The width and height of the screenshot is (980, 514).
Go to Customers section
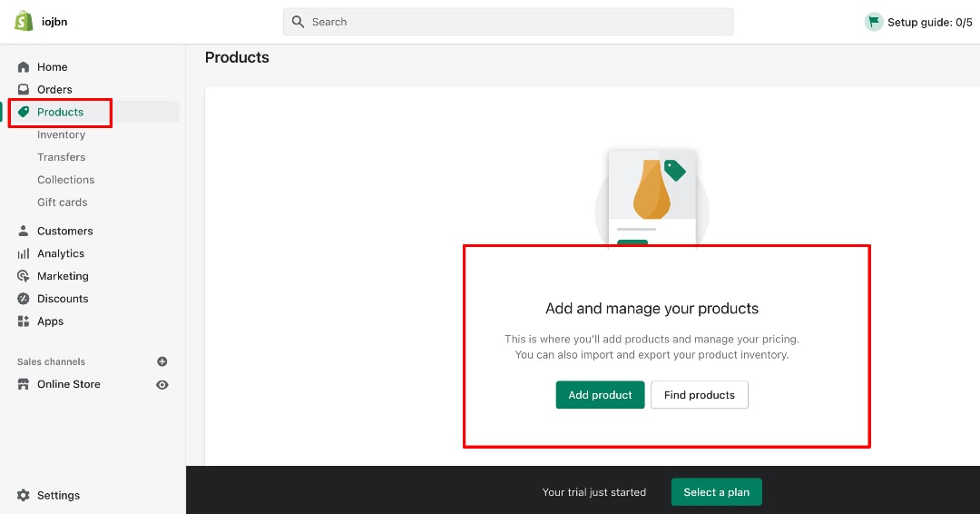click(65, 231)
